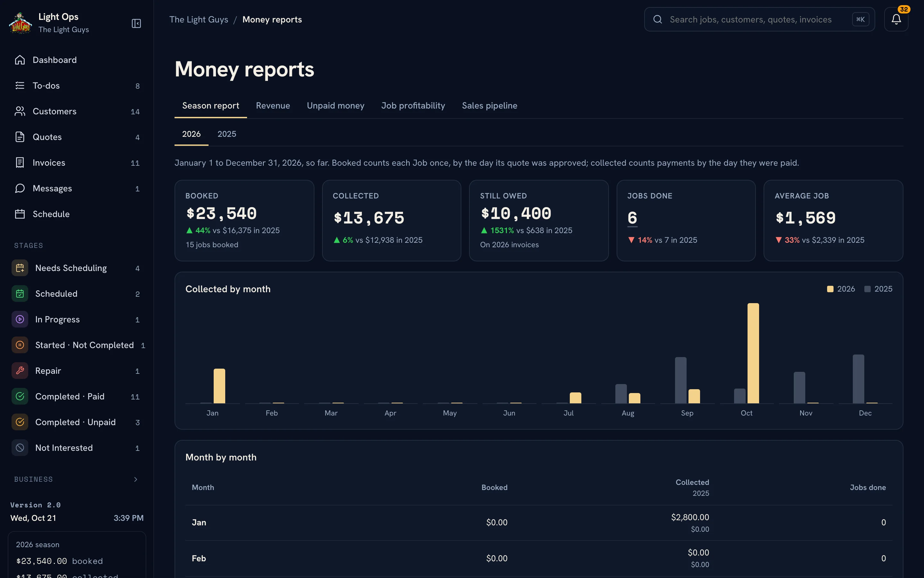This screenshot has height=578, width=924.
Task: Click the Needs Scheduling stage icon
Action: point(20,268)
